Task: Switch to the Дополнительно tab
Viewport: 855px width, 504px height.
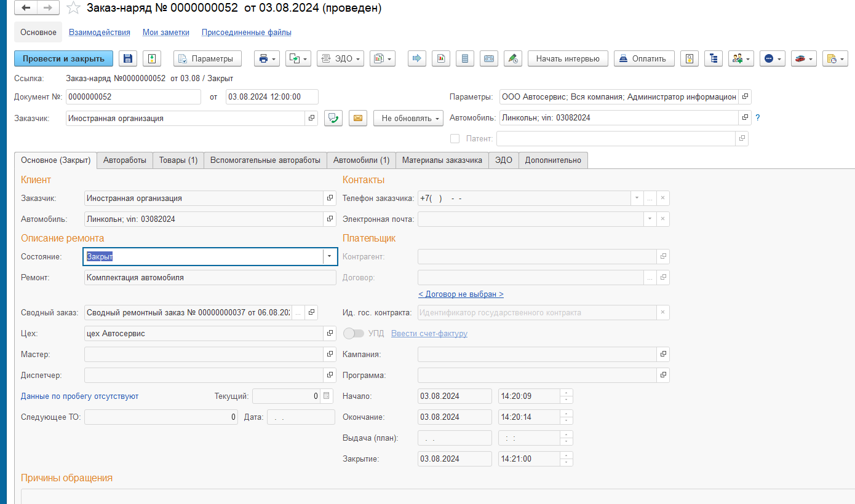Action: 554,160
